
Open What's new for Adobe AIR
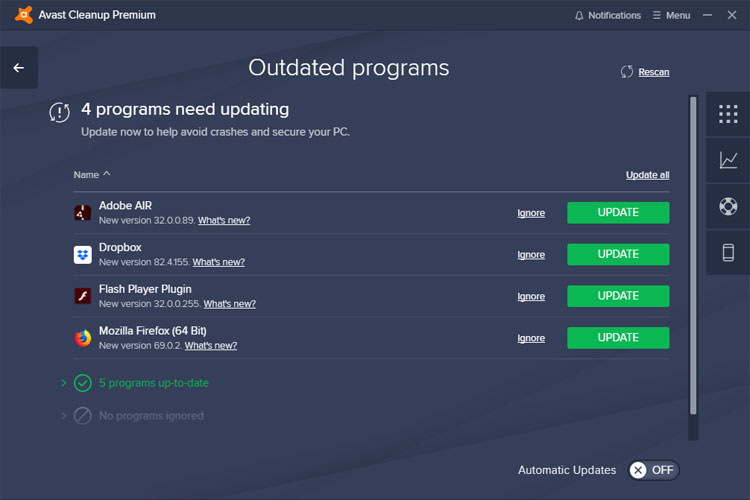224,221
